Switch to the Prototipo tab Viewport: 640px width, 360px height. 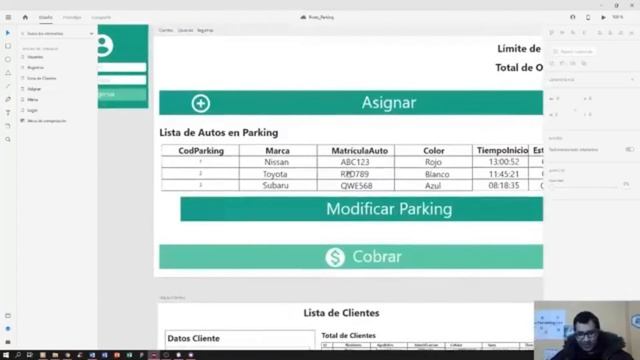click(x=72, y=18)
